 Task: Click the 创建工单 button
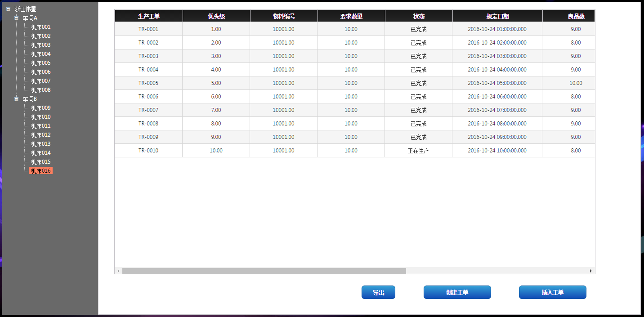tap(457, 292)
